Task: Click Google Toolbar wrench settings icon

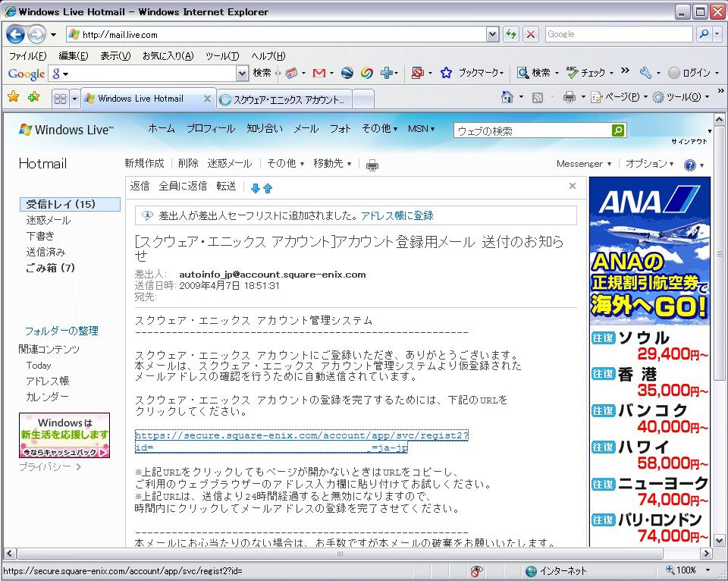Action: click(645, 73)
